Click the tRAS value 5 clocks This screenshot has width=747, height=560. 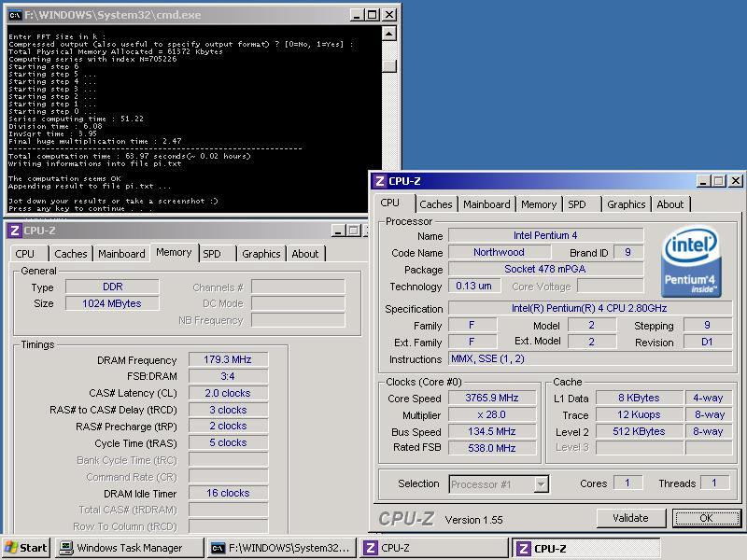coord(228,442)
